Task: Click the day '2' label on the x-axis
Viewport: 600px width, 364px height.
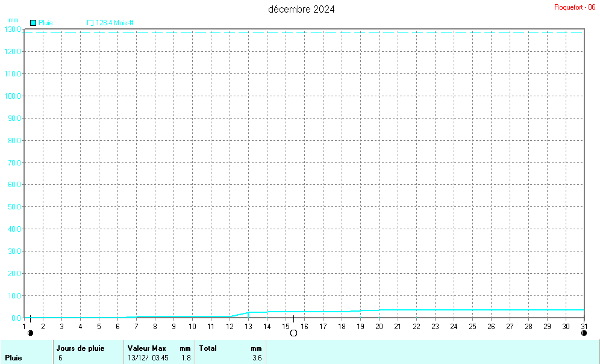Action: pyautogui.click(x=43, y=327)
